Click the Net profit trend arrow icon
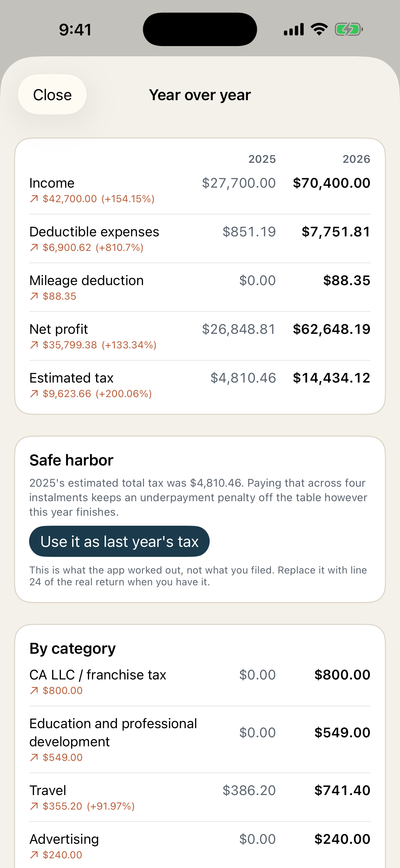The image size is (400, 868). click(34, 345)
